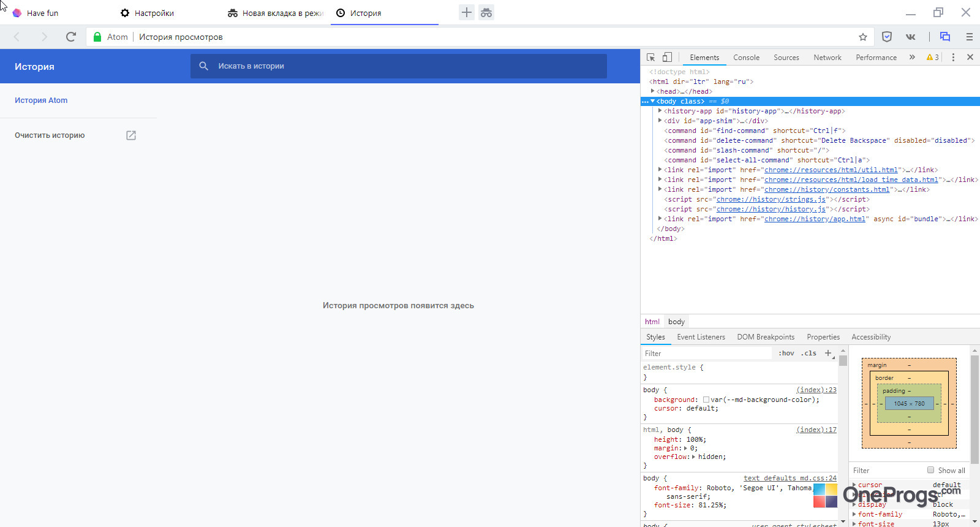The width and height of the screenshot is (980, 527).
Task: Open the (index):23 source link
Action: coord(816,390)
